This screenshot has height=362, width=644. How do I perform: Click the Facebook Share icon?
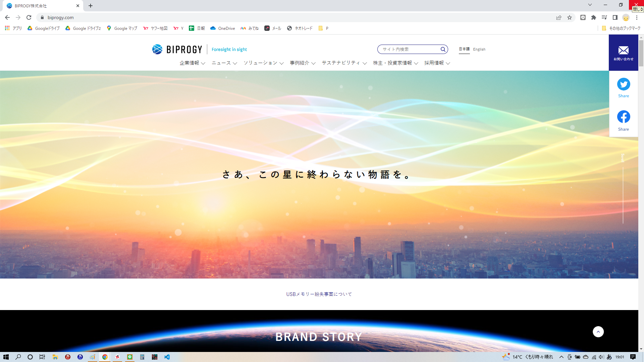coord(624,117)
